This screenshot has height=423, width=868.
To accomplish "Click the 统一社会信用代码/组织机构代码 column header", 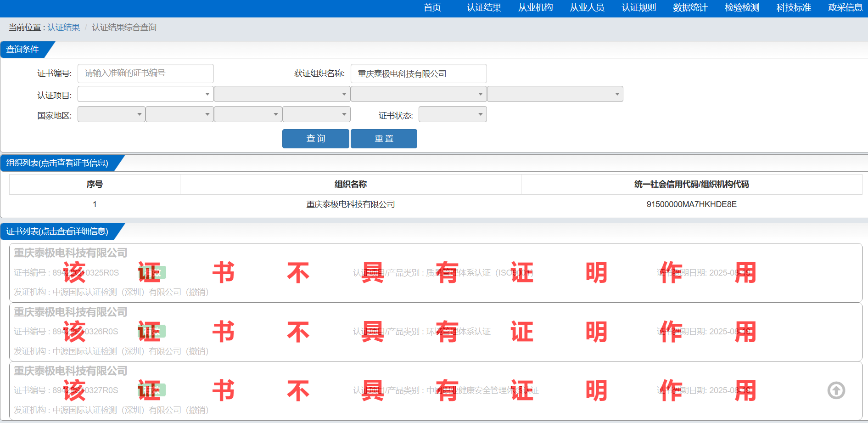I will [x=691, y=184].
